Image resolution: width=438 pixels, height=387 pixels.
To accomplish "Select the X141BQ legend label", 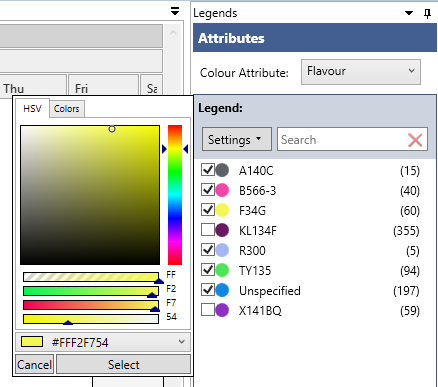I will 260,311.
